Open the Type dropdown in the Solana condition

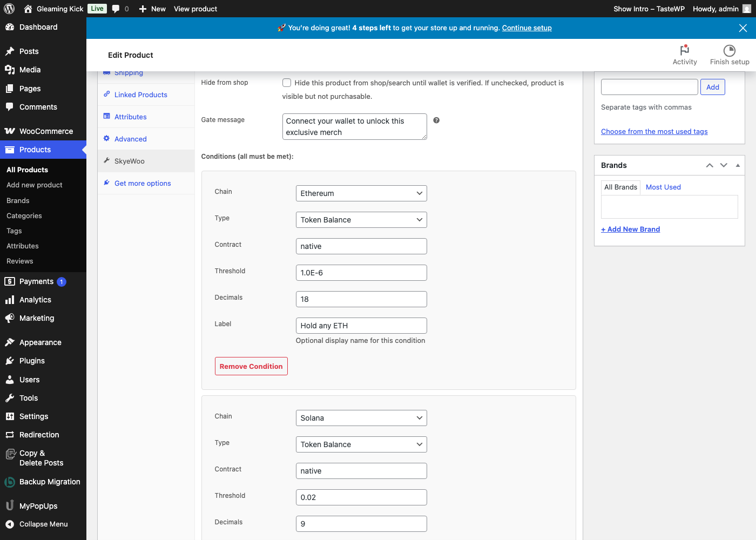[361, 444]
